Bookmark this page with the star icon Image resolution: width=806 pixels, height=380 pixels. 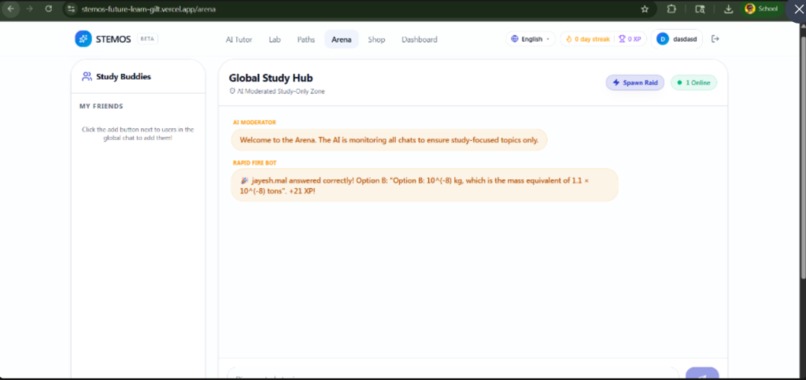[645, 9]
